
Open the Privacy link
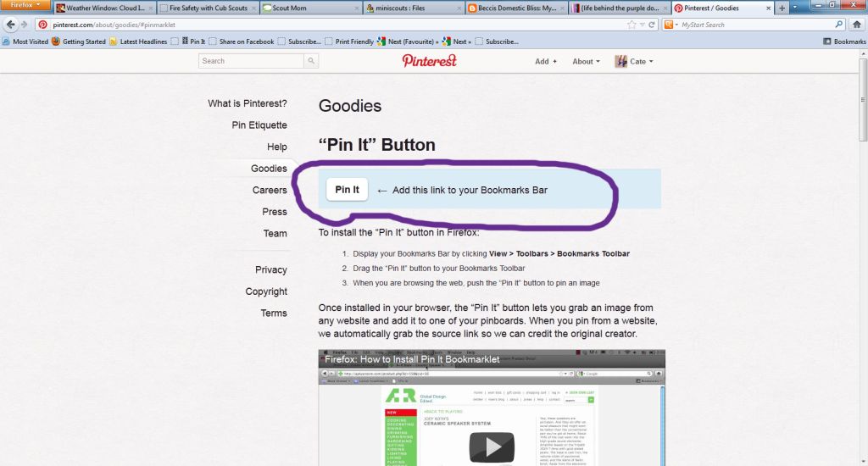270,269
